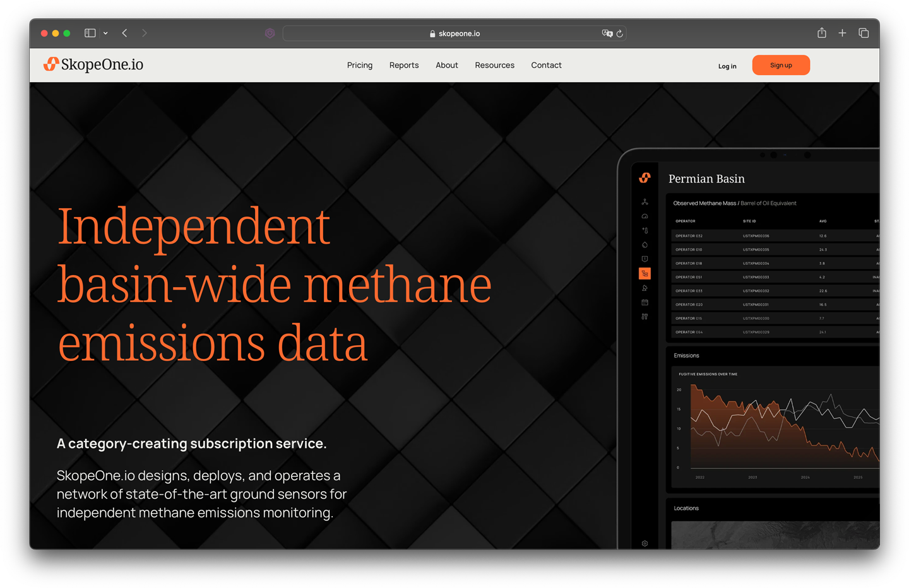Screen dimensions: 909x588
Task: Click the OPERATOR column header
Action: click(685, 221)
